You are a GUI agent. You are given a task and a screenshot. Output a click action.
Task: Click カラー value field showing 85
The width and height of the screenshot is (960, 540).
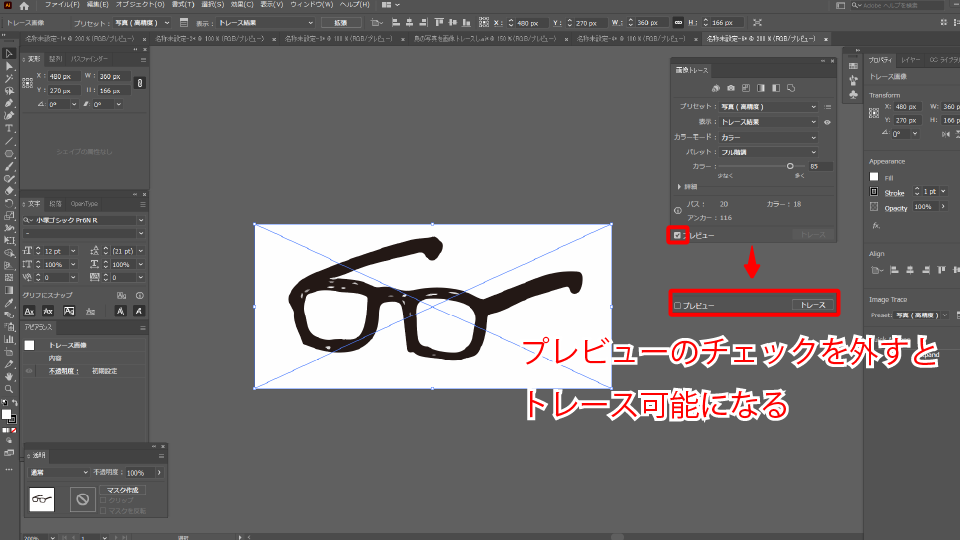820,167
